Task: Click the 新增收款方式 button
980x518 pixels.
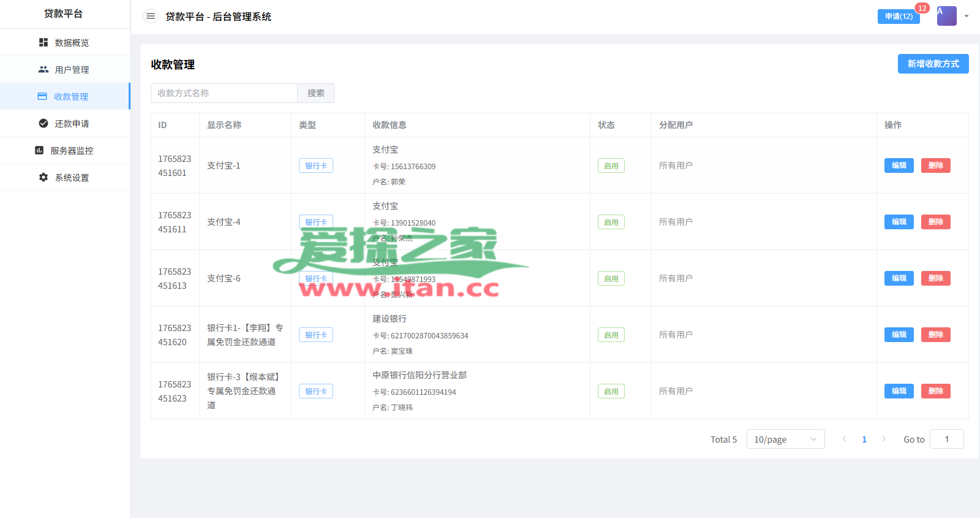Action: pos(933,64)
